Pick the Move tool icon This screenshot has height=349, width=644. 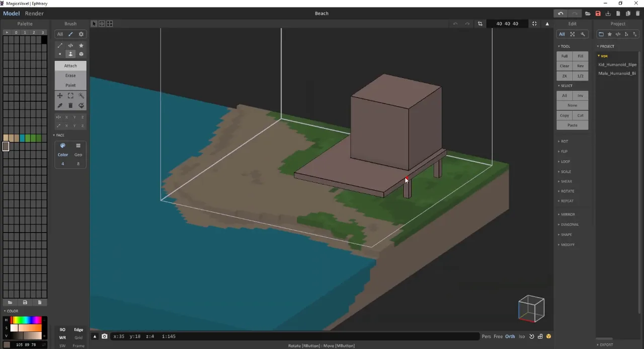coord(60,96)
